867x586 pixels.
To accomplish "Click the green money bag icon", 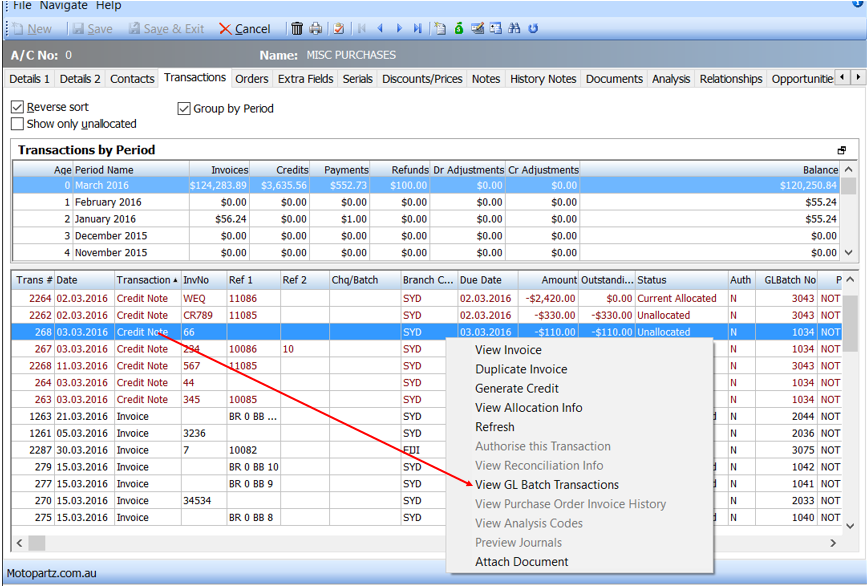I will point(458,28).
